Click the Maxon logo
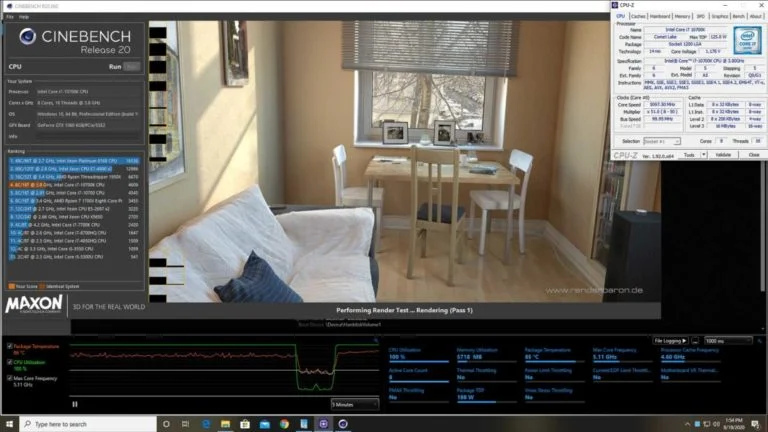 click(34, 304)
